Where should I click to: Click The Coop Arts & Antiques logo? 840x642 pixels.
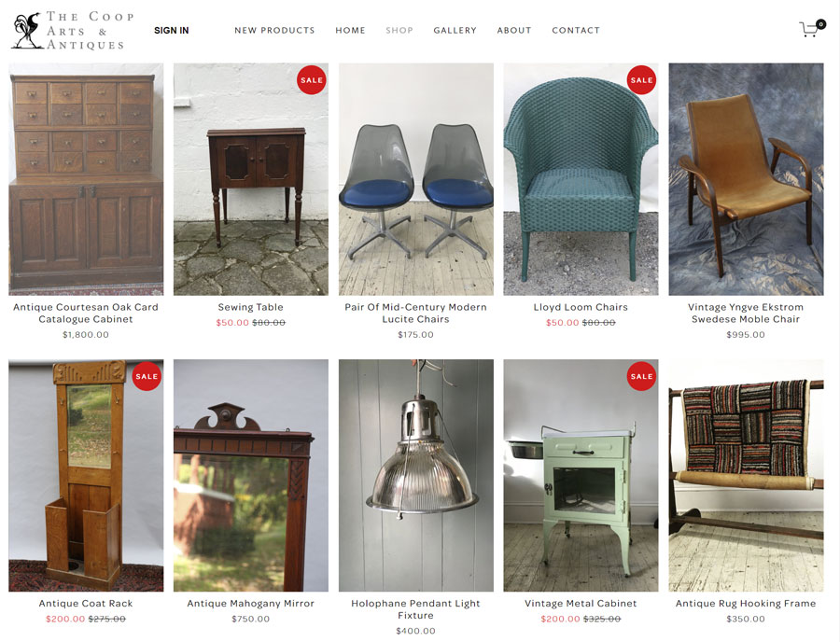tap(72, 31)
